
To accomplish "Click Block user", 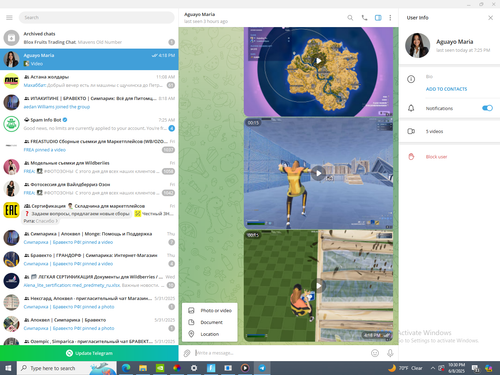I will tap(436, 157).
